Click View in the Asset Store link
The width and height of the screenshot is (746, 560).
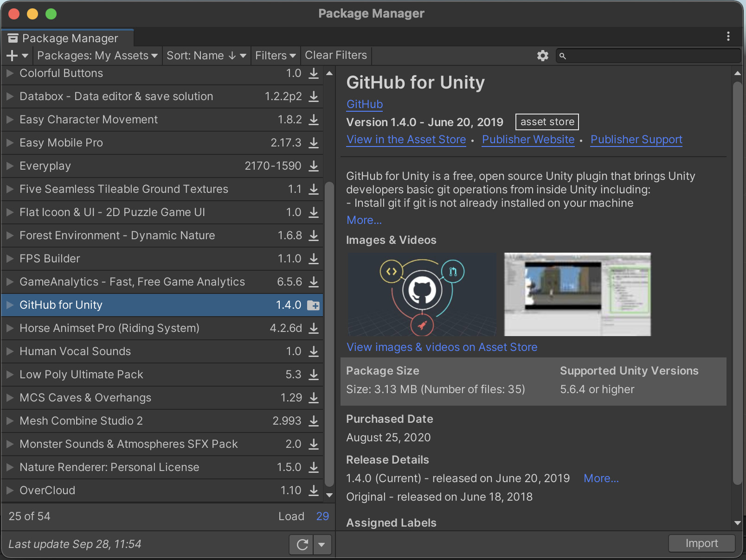coord(406,140)
